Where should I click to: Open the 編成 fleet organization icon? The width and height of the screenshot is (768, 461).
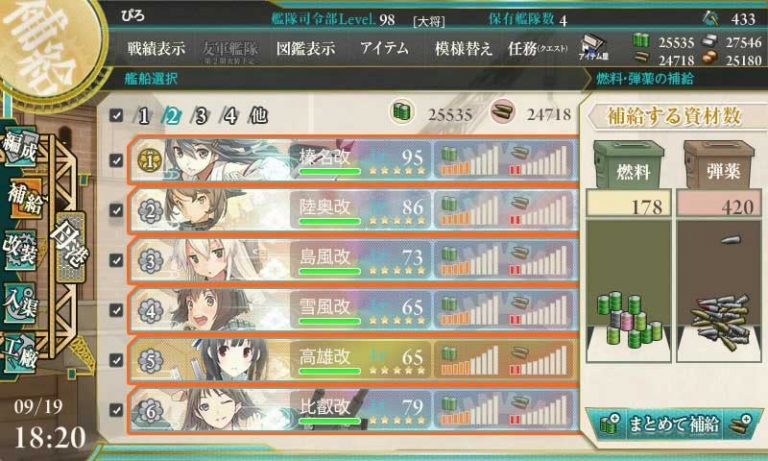(x=21, y=147)
